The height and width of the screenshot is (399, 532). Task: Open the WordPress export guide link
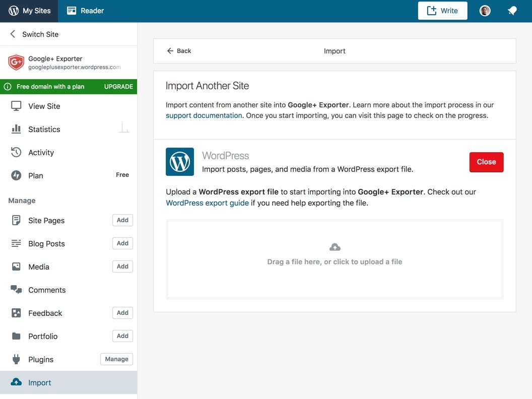tap(207, 203)
